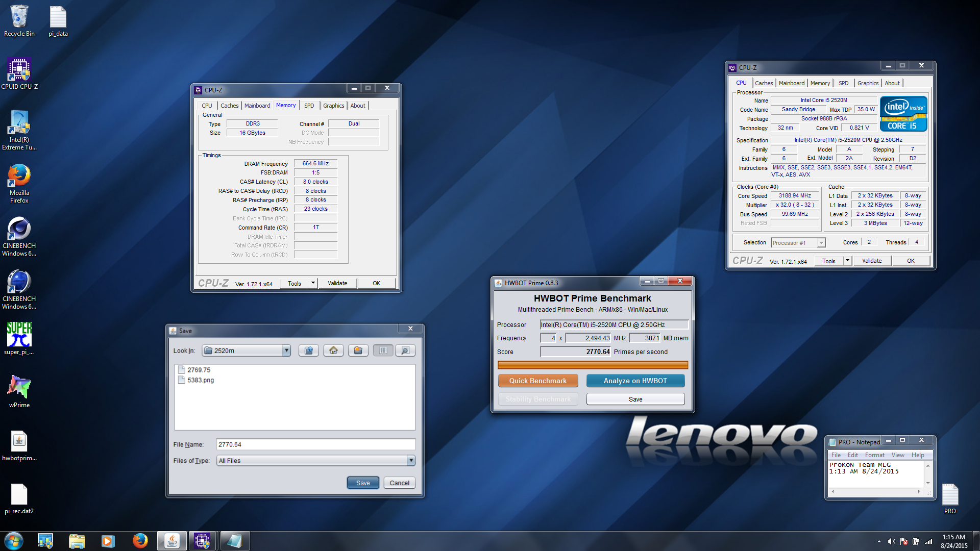Screen dimensions: 980x551
Task: Click the HWBOT Processor name field
Action: tap(615, 324)
